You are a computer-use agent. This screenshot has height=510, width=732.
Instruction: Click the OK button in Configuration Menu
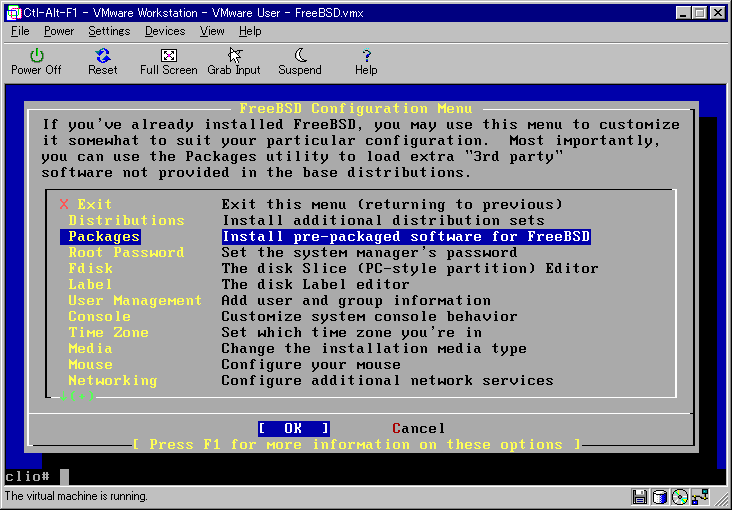coord(294,428)
